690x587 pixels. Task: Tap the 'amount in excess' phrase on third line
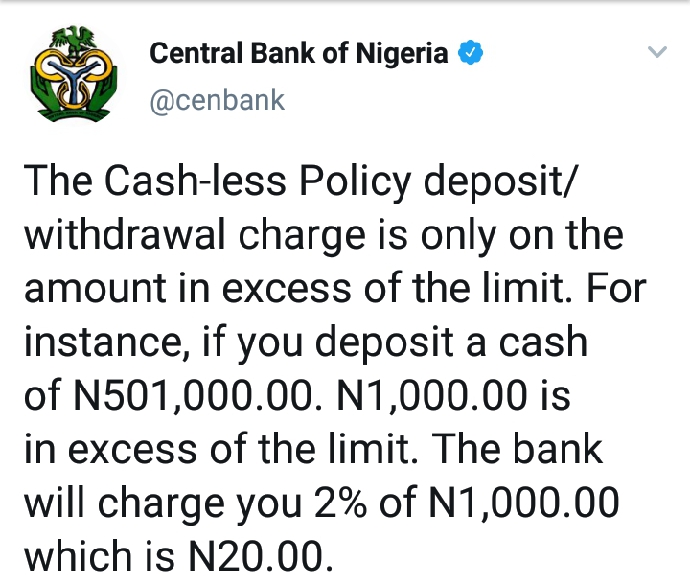pos(188,289)
